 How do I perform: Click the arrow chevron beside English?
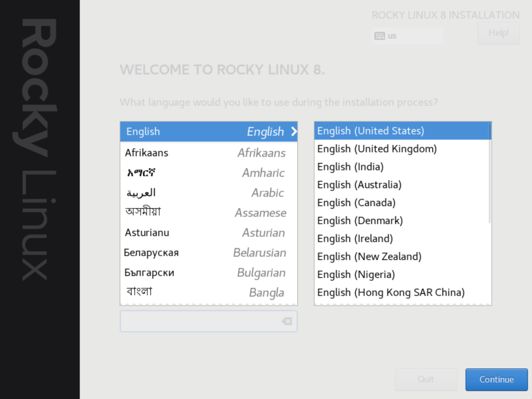[294, 131]
